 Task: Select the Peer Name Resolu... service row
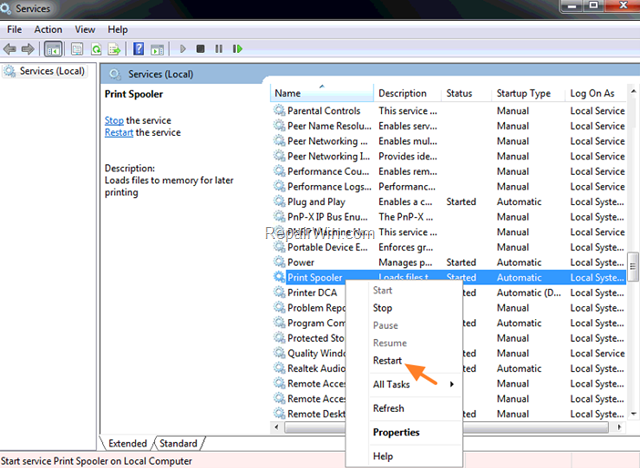pyautogui.click(x=448, y=126)
